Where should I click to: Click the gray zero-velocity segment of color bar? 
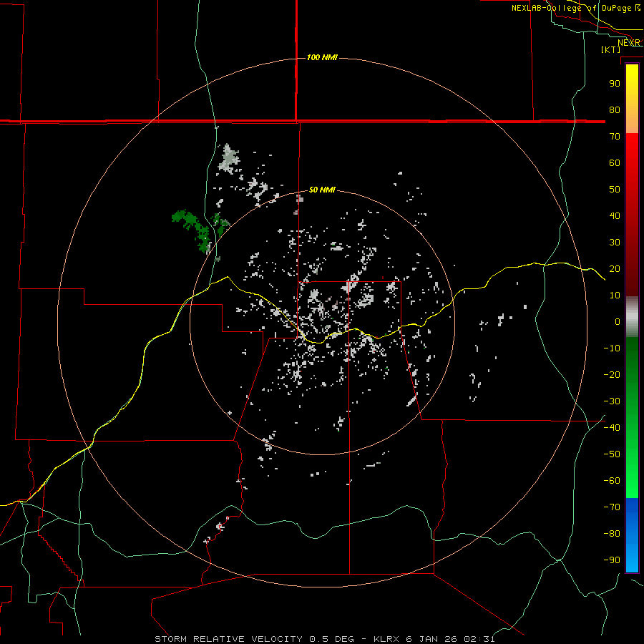(x=632, y=317)
